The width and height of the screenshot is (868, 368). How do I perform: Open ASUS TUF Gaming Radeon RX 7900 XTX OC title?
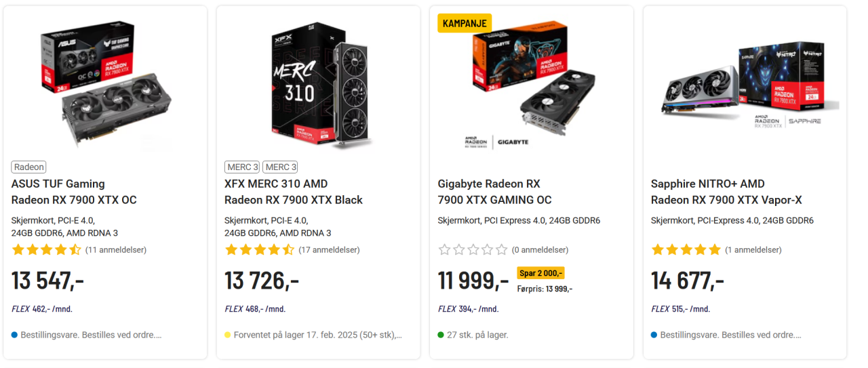(x=74, y=192)
